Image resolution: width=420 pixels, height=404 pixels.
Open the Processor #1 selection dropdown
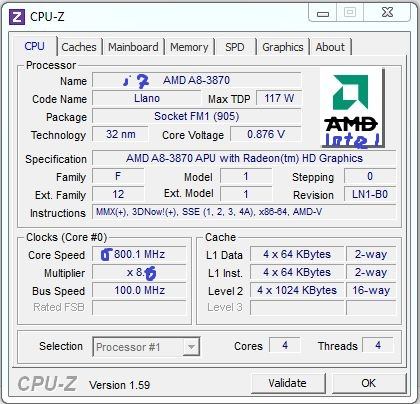click(146, 347)
